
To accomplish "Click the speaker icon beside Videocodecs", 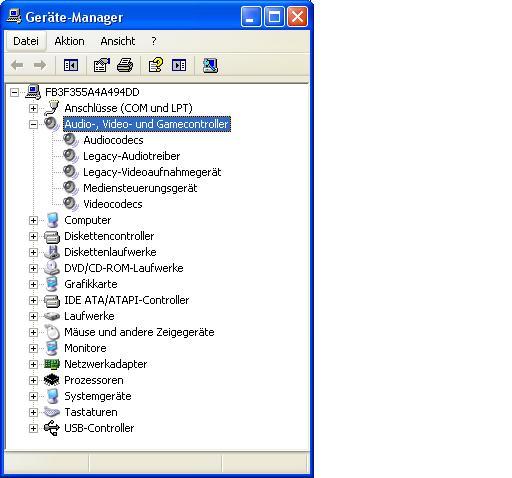I will point(71,204).
